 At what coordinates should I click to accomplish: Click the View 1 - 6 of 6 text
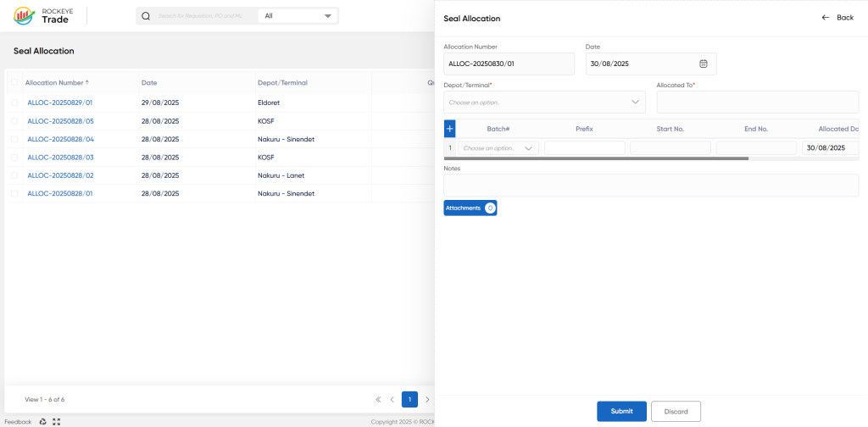45,399
